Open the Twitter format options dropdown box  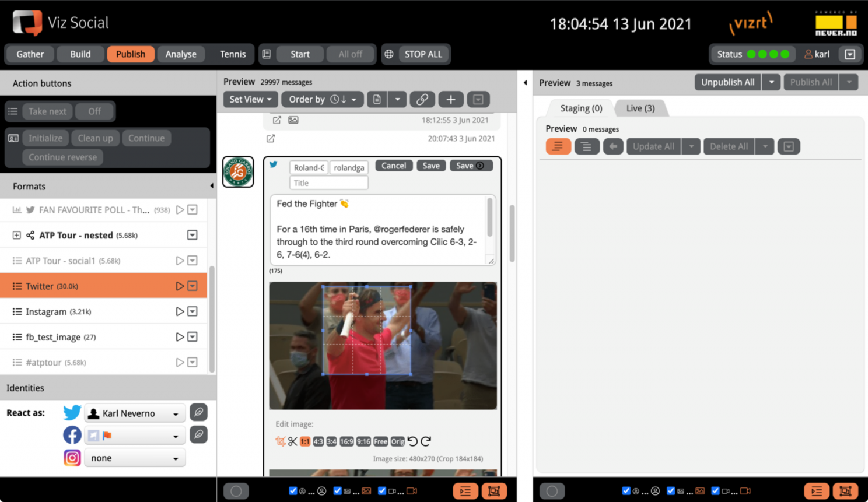(192, 286)
